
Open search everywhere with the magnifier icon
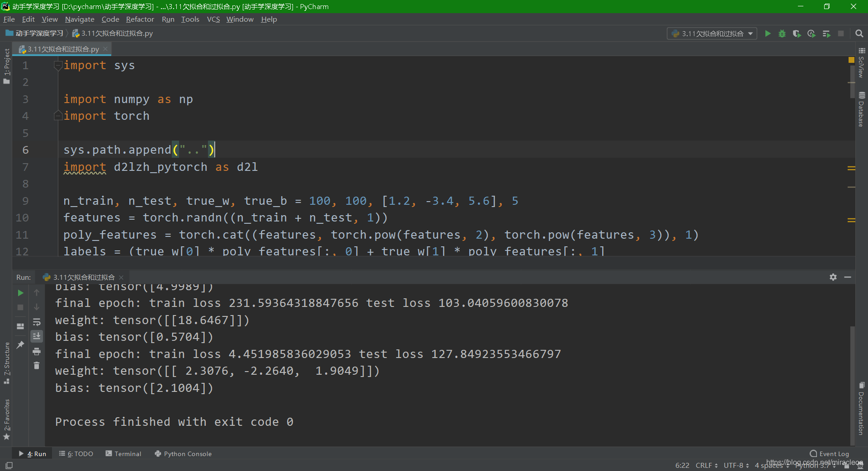pyautogui.click(x=859, y=33)
